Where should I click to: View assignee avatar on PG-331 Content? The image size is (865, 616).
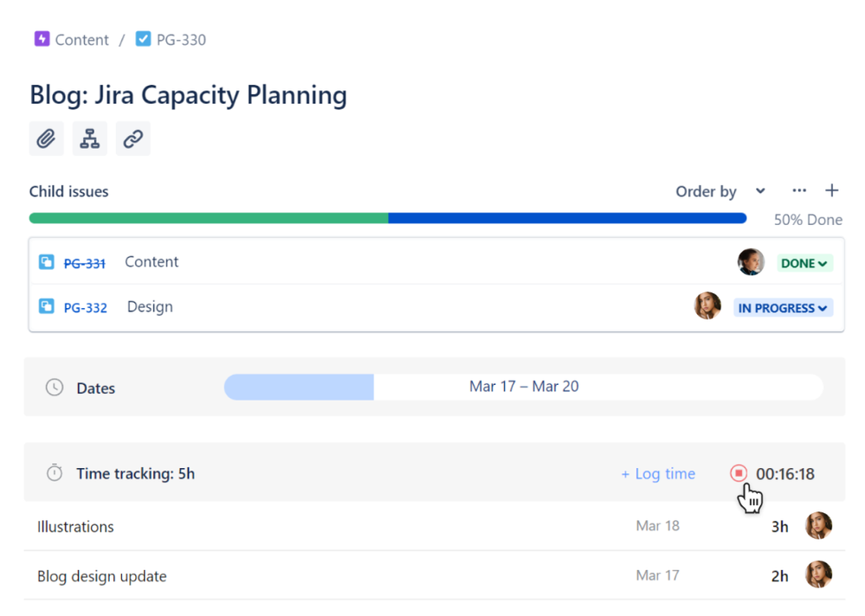point(751,262)
